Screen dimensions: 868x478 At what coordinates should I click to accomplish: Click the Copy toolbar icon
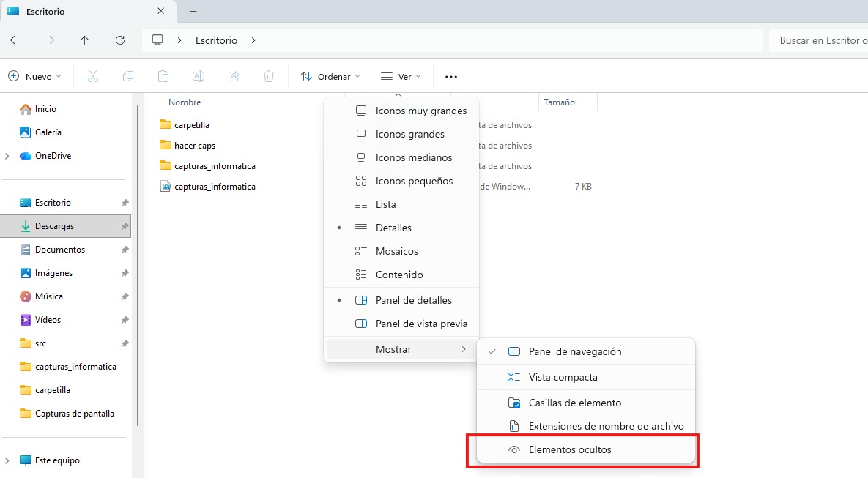pyautogui.click(x=128, y=76)
